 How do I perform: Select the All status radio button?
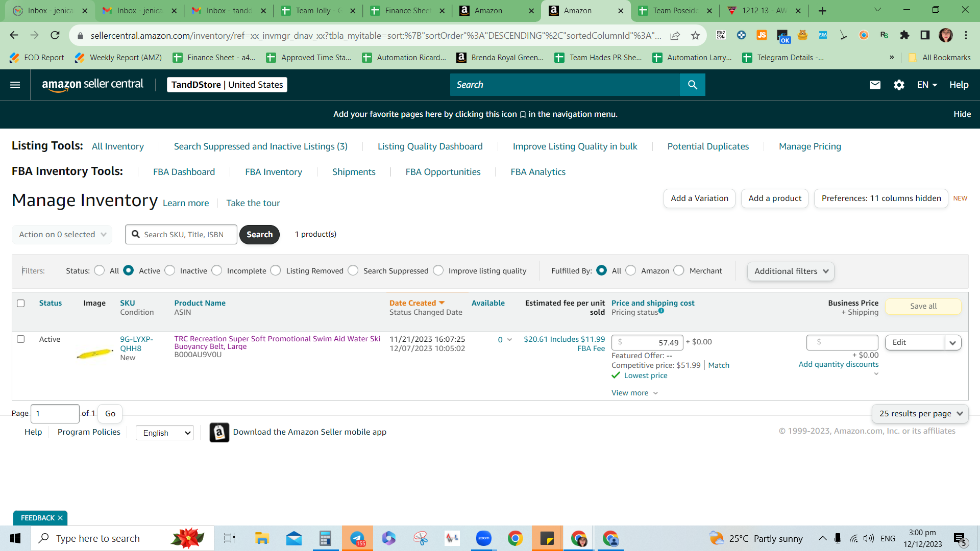(100, 270)
